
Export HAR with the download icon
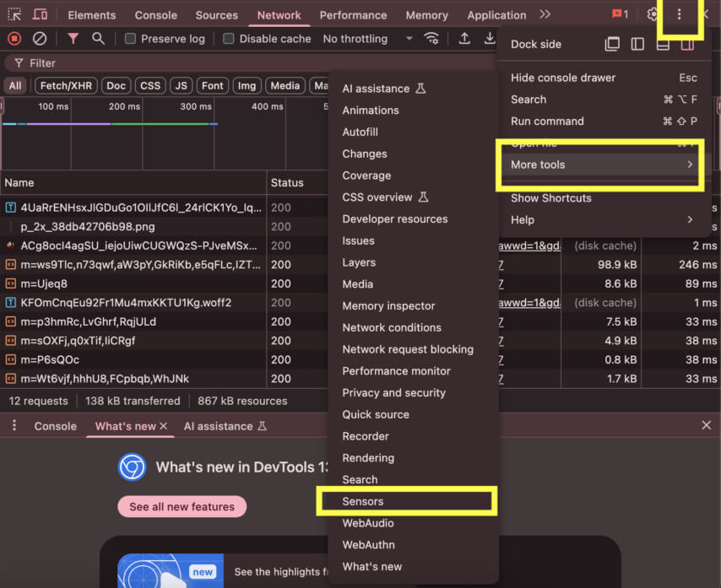coord(490,39)
